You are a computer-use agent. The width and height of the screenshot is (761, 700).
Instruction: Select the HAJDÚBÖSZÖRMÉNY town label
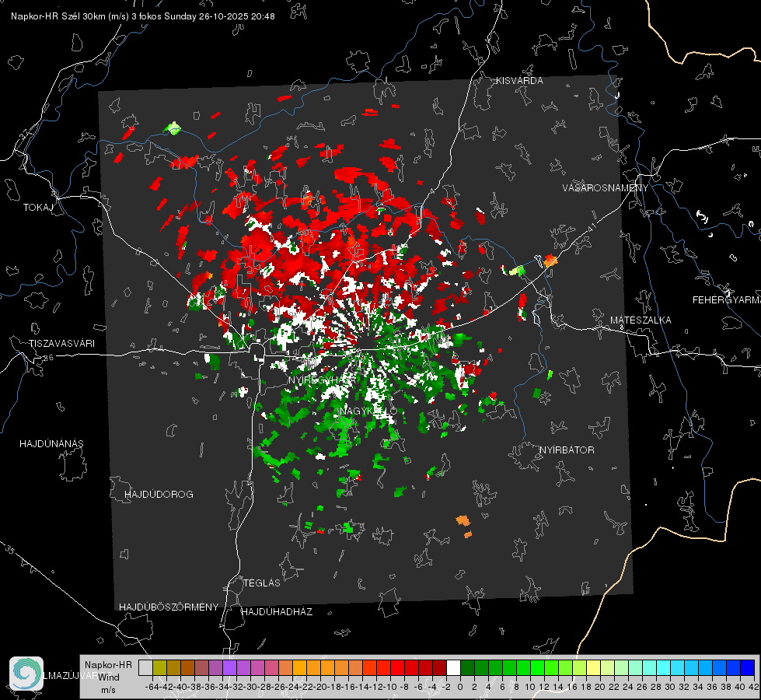click(x=169, y=607)
